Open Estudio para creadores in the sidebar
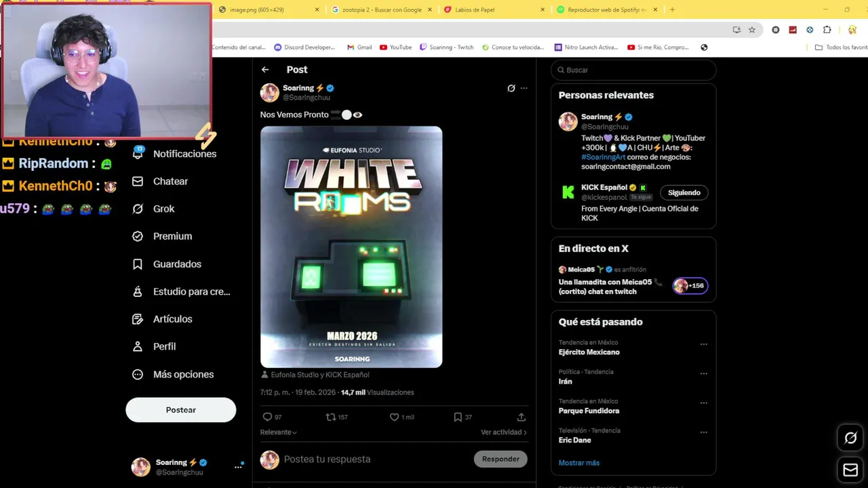The image size is (868, 488). coord(181,291)
